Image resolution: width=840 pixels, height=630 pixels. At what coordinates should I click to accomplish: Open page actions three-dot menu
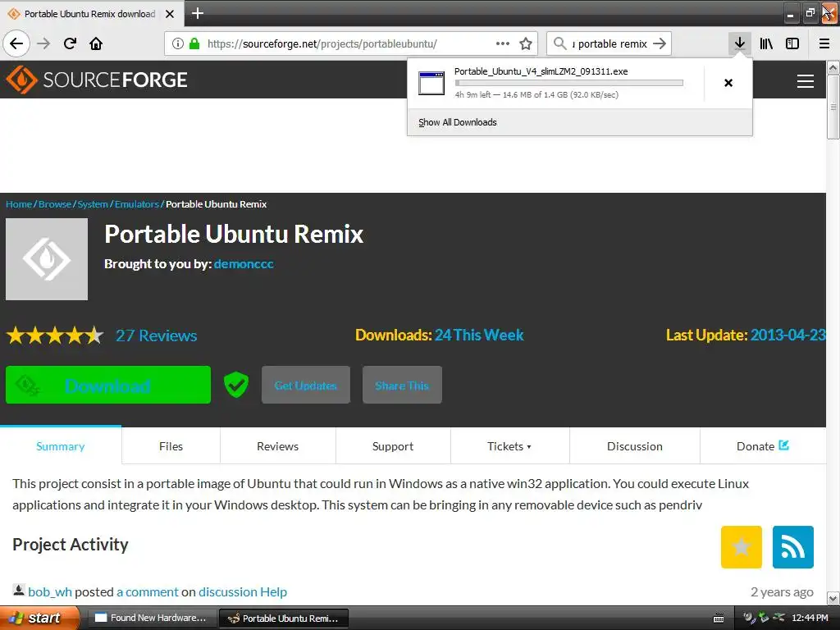point(503,43)
